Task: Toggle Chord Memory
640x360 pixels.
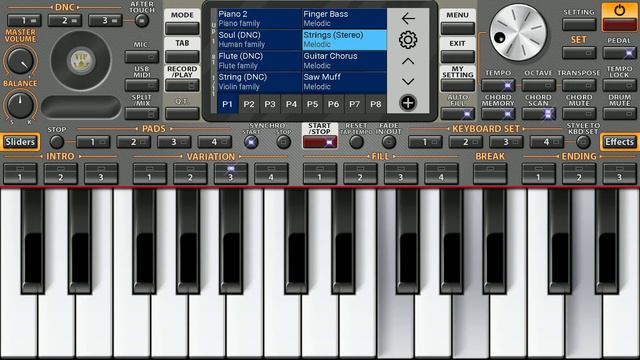Action: click(x=498, y=113)
